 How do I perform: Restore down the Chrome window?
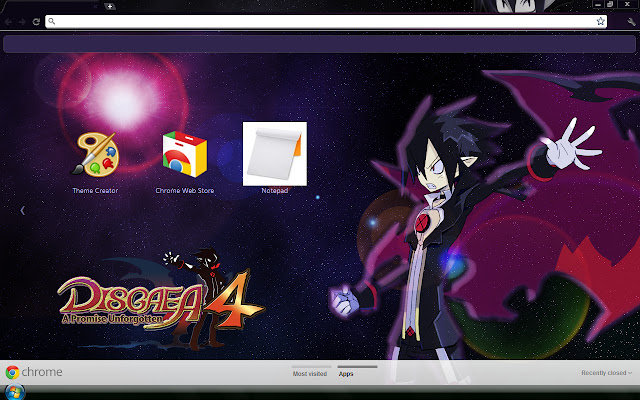pyautogui.click(x=610, y=4)
